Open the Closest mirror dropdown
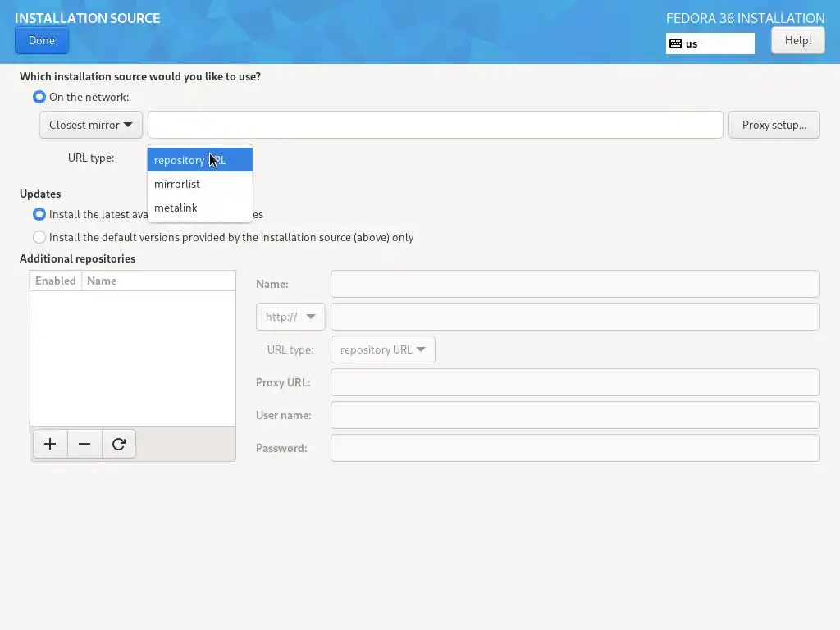This screenshot has height=630, width=840. [x=90, y=125]
